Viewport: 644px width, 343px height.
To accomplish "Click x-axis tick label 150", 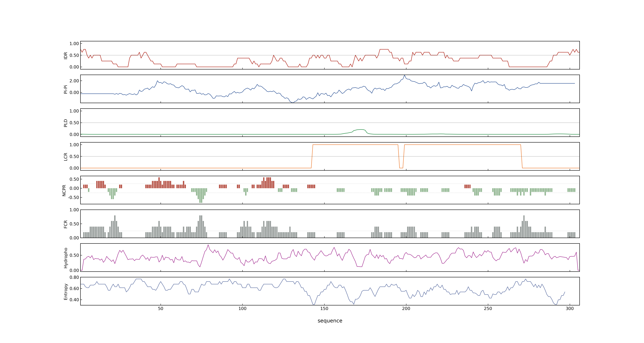I will tap(324, 309).
